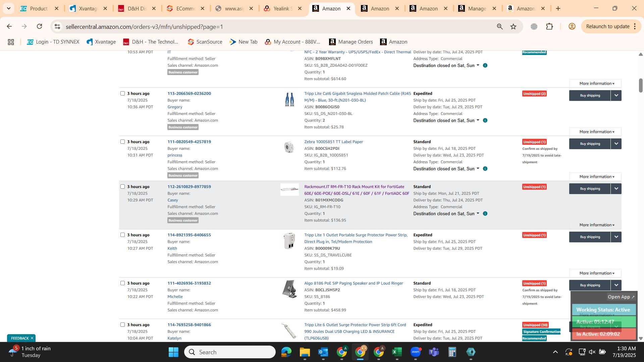Screen dimensions: 644x362
Task: Open Algo 8186 speaker product thumbnail
Action: (x=289, y=289)
